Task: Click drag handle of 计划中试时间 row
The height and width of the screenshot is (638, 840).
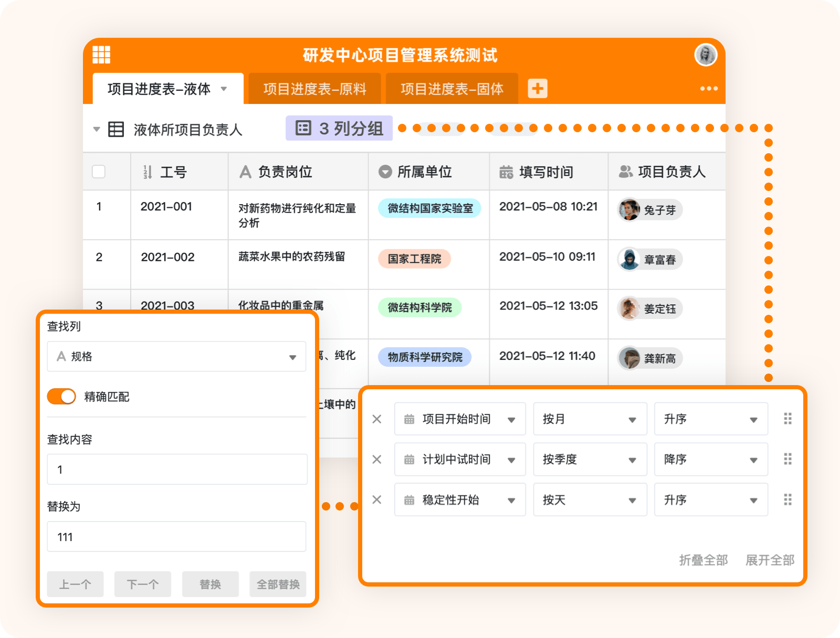Action: pyautogui.click(x=787, y=460)
